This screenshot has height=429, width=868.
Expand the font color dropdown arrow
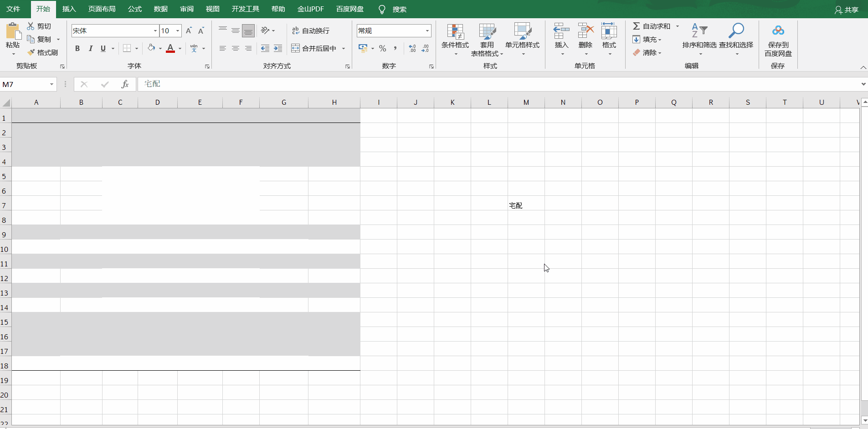click(180, 48)
